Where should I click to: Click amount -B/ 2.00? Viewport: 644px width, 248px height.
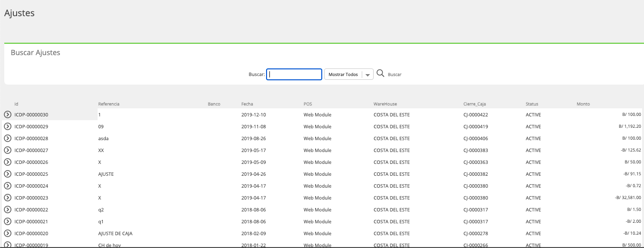pos(633,221)
